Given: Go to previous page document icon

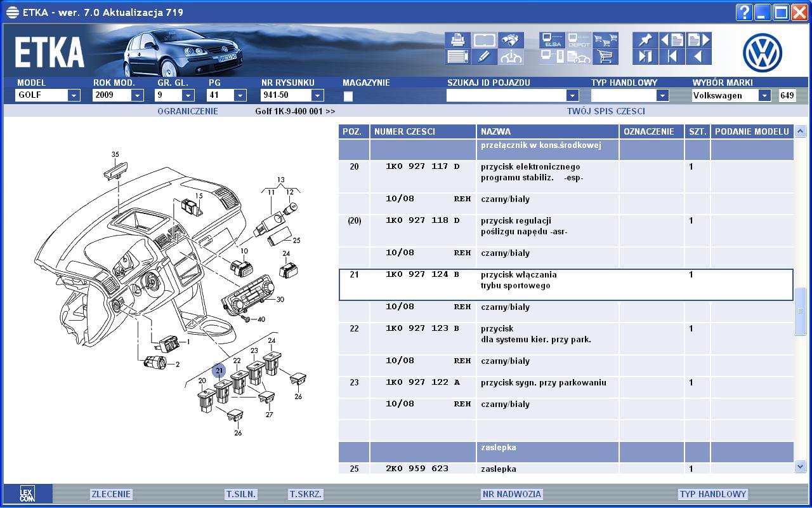Looking at the screenshot, I should point(672,40).
